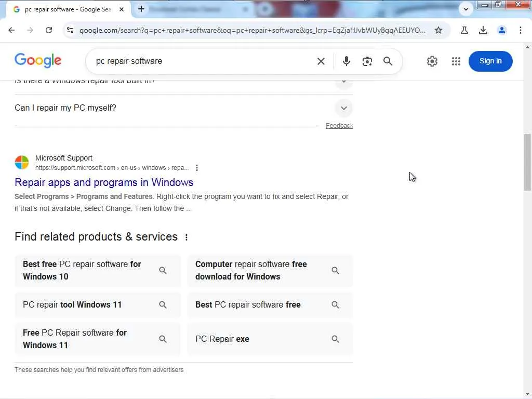Viewport: 532px width, 399px height.
Task: Search 'Free PC Repair software for Windows 11'
Action: (x=98, y=339)
